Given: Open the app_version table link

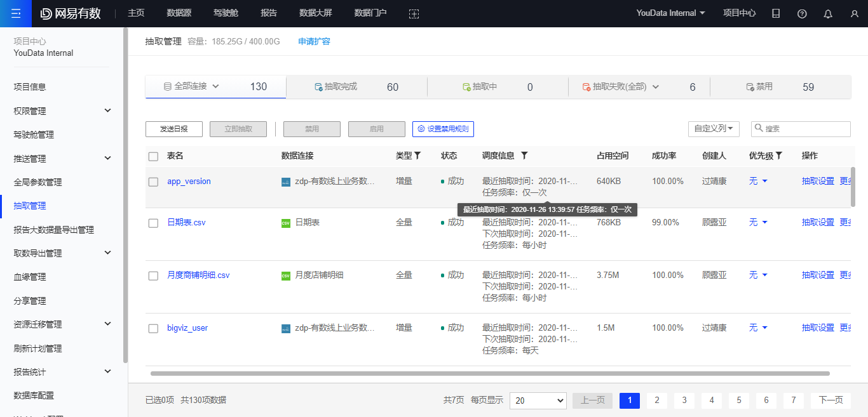Looking at the screenshot, I should click(x=189, y=182).
